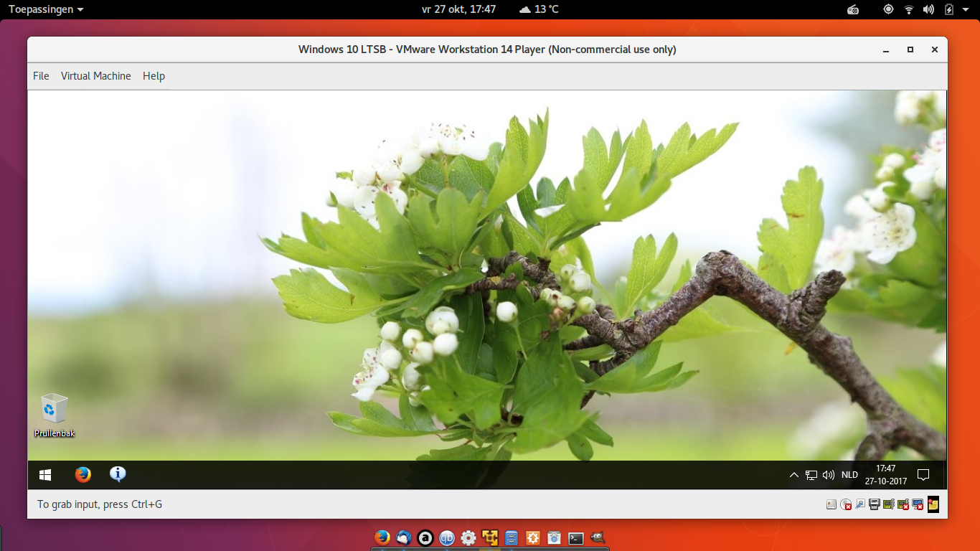Image resolution: width=980 pixels, height=551 pixels.
Task: Open the Help menu in VMware Player
Action: [154, 76]
